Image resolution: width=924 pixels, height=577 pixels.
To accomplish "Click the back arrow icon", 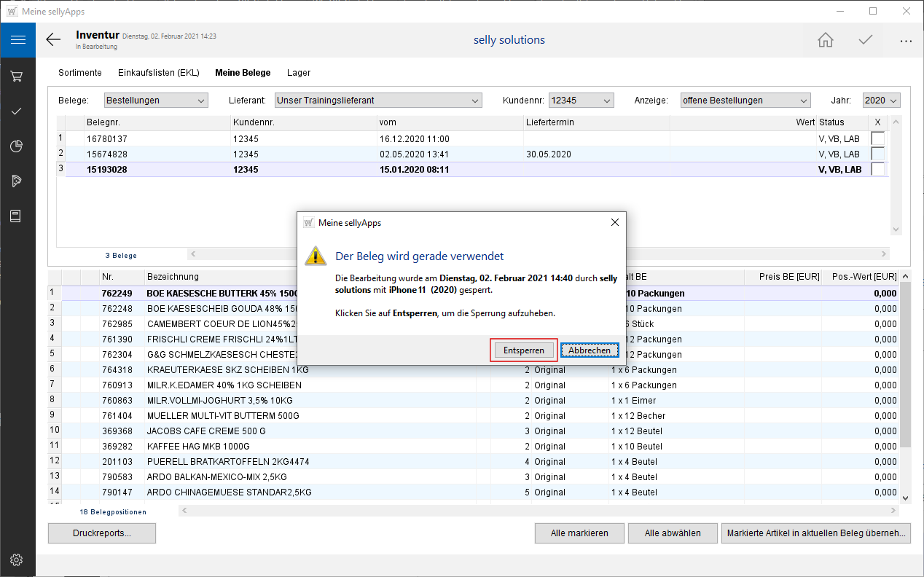I will (x=53, y=40).
